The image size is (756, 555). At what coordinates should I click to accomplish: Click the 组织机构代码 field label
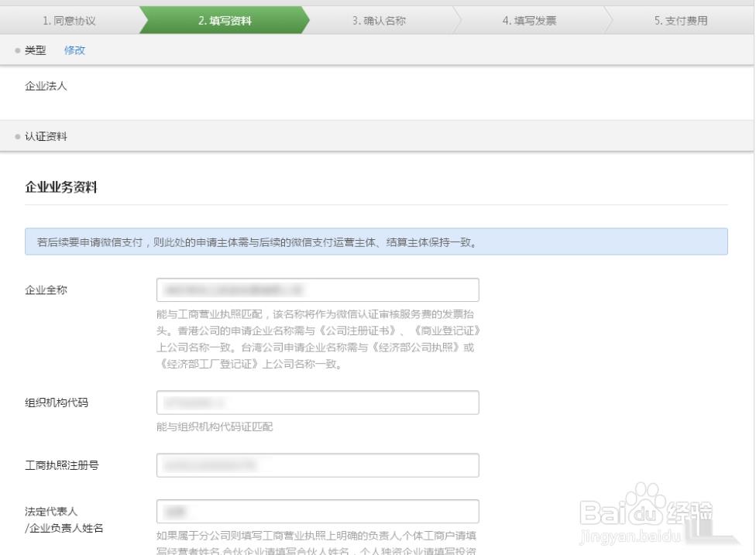pos(57,403)
